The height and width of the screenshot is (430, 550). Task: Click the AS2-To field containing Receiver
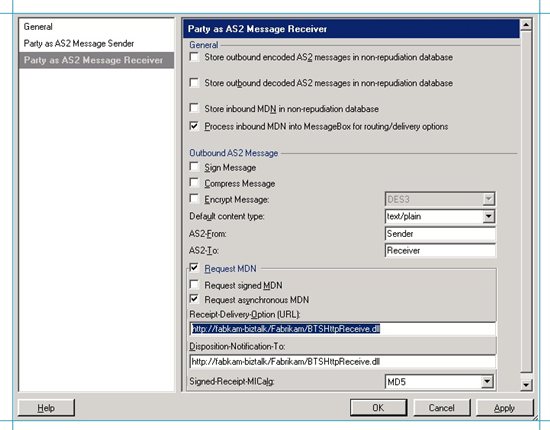click(440, 250)
